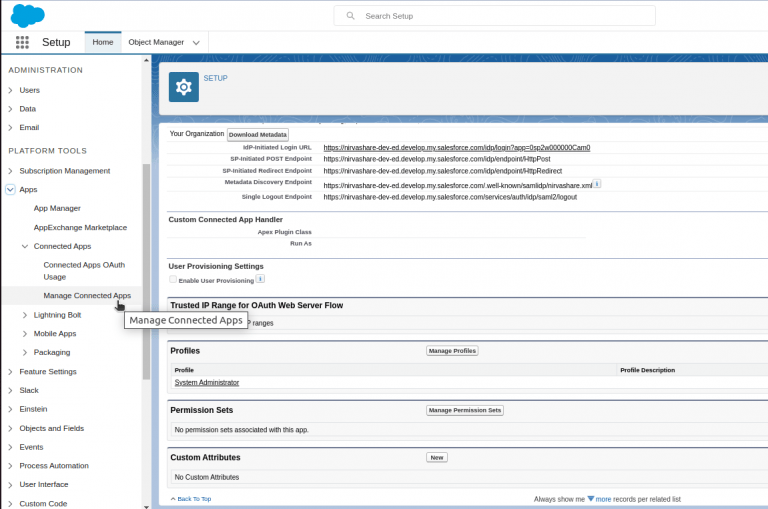768x509 pixels.
Task: Expand Process Automation
Action: 10,465
